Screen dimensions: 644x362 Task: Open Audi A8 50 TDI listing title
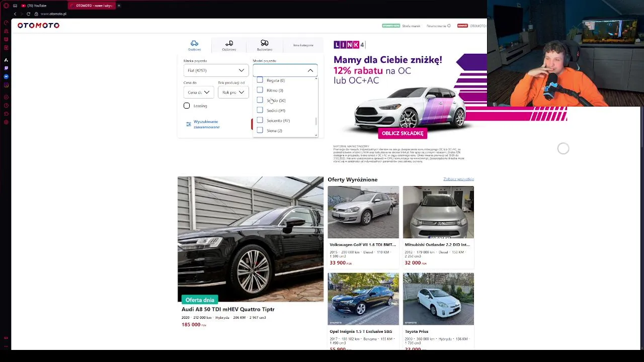click(228, 309)
